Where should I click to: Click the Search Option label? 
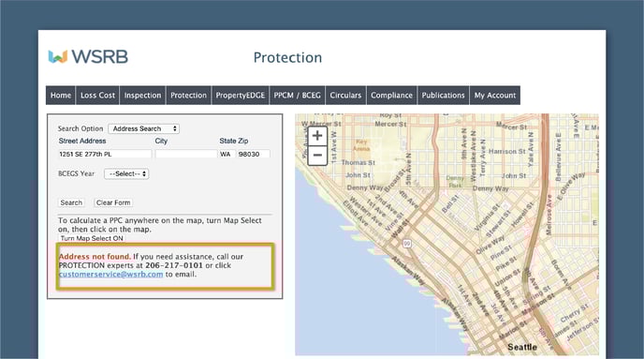click(80, 128)
